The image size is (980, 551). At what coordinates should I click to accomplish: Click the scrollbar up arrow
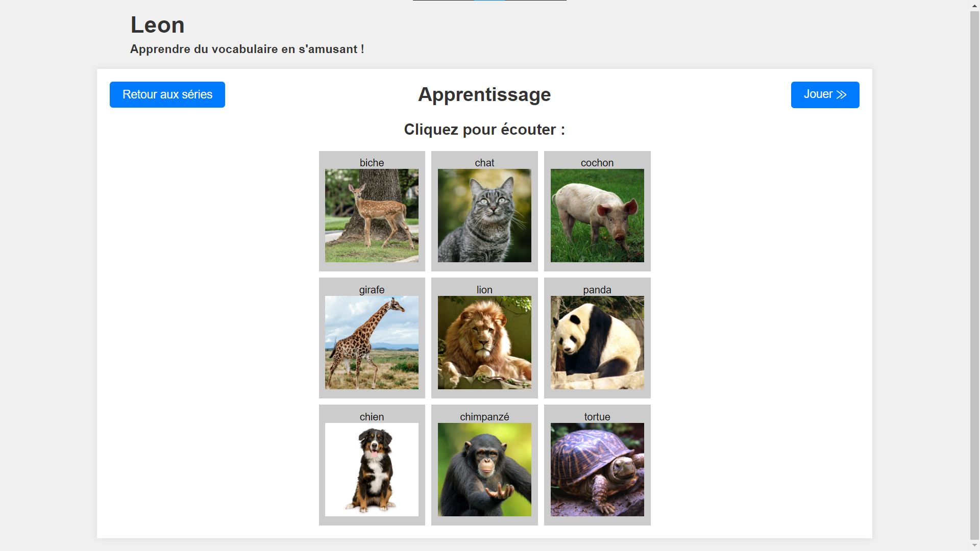[974, 5]
